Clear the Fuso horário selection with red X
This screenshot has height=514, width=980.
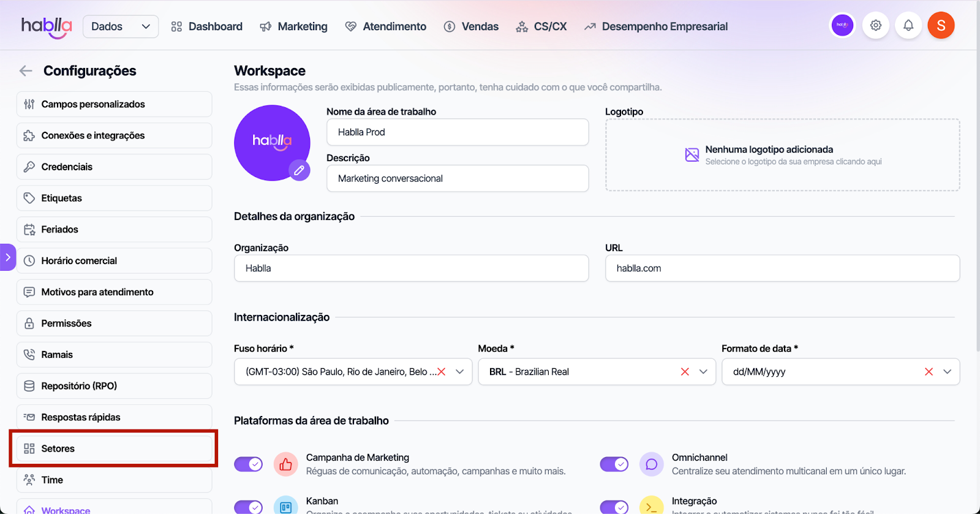tap(441, 372)
